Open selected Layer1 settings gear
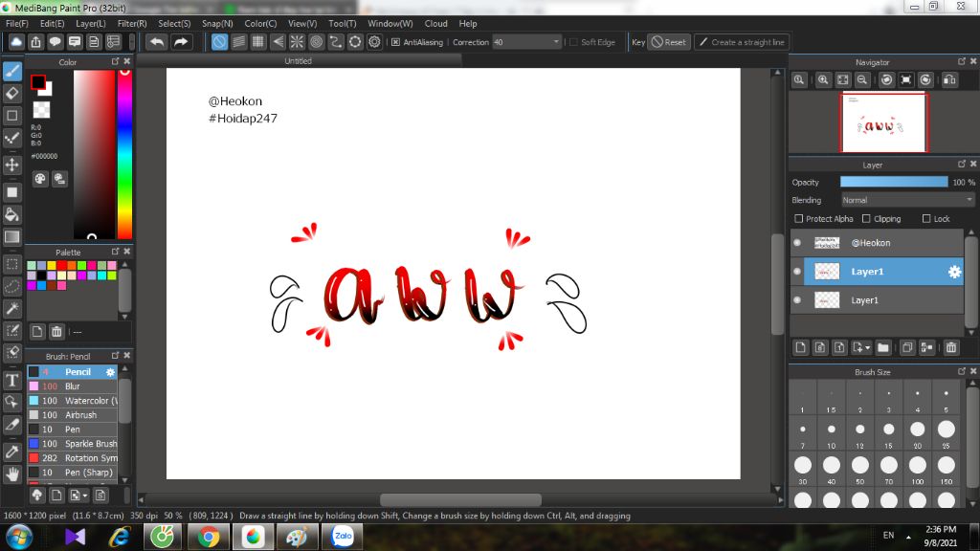This screenshot has width=980, height=551. pos(954,272)
